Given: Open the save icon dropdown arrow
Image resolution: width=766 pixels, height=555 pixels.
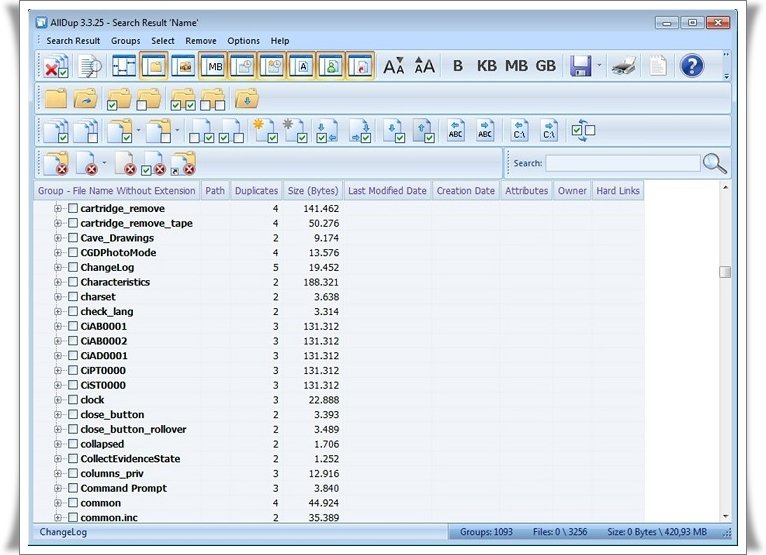Looking at the screenshot, I should [x=599, y=65].
